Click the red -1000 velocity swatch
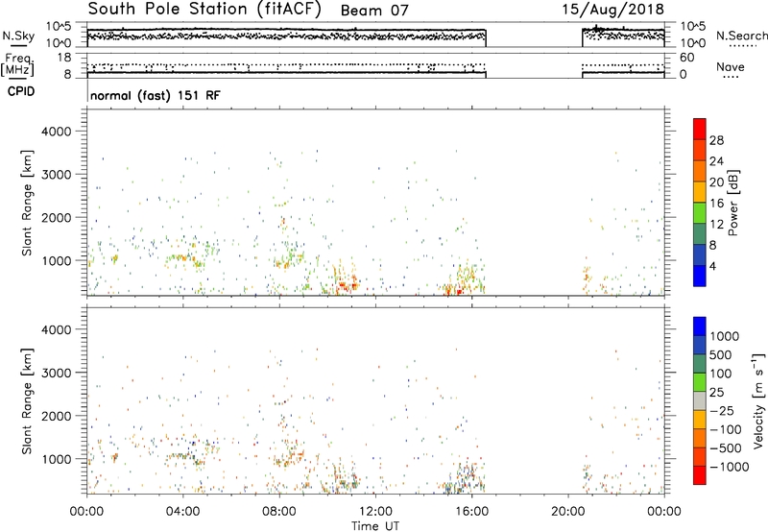The width and height of the screenshot is (768, 532). (700, 475)
